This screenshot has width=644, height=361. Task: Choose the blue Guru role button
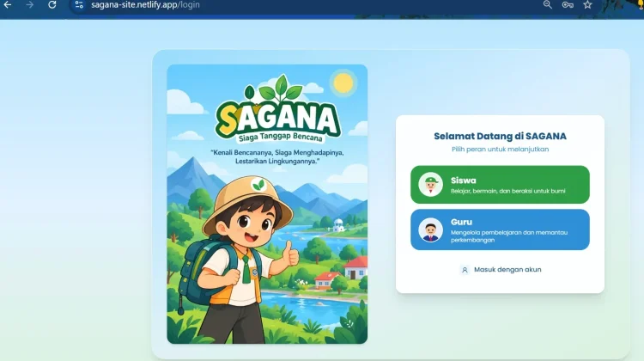(x=500, y=229)
